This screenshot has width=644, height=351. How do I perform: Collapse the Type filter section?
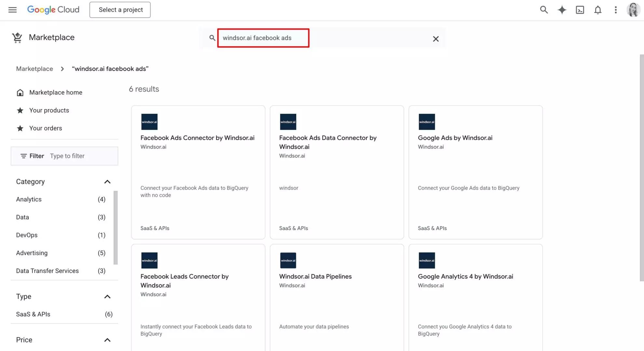click(x=107, y=297)
